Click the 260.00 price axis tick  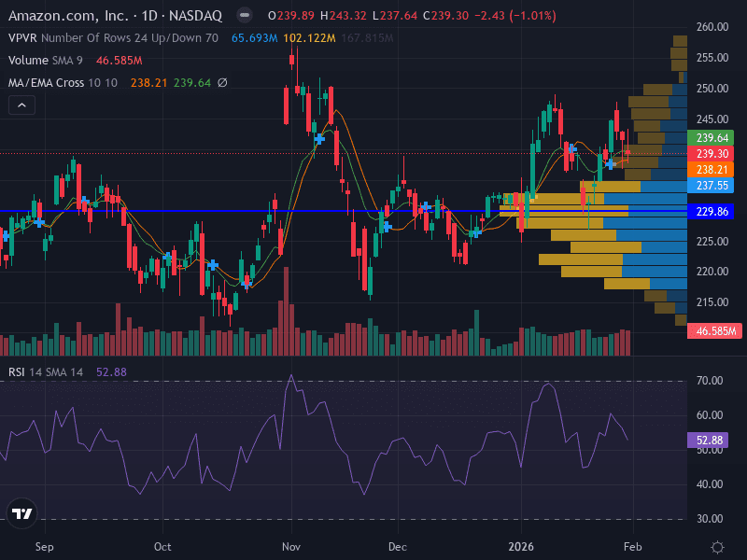(x=712, y=27)
